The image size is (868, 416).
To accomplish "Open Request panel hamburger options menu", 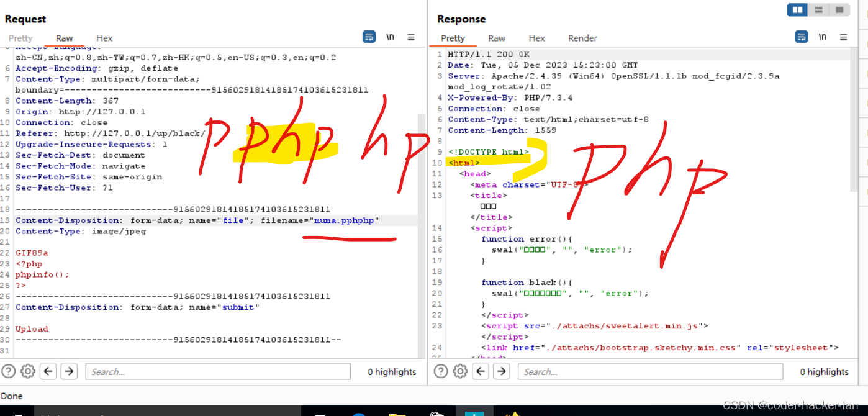I will 411,37.
